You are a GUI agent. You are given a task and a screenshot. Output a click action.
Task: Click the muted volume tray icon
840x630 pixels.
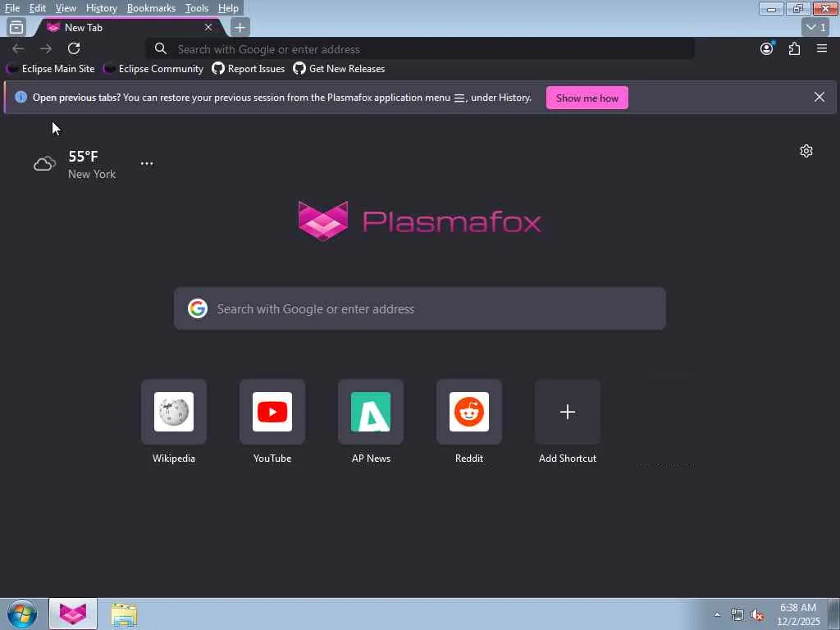pyautogui.click(x=757, y=615)
